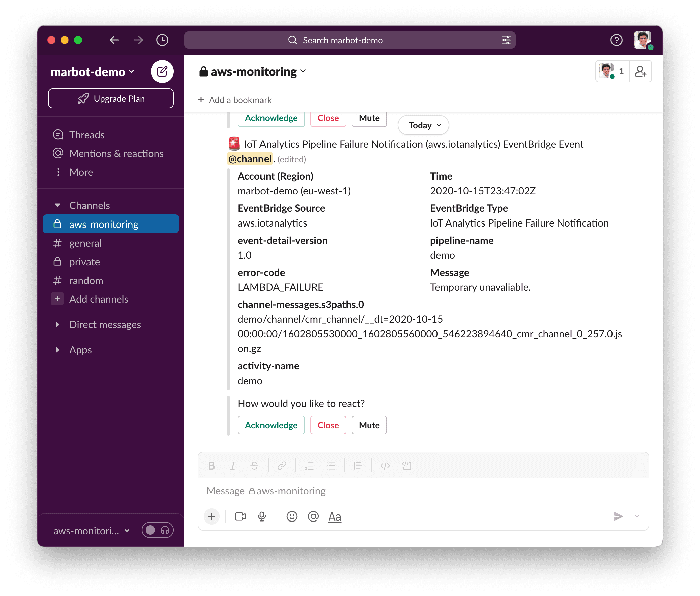Open the aws-monitori… huddle channel dropdown
This screenshot has width=700, height=596.
(x=92, y=531)
